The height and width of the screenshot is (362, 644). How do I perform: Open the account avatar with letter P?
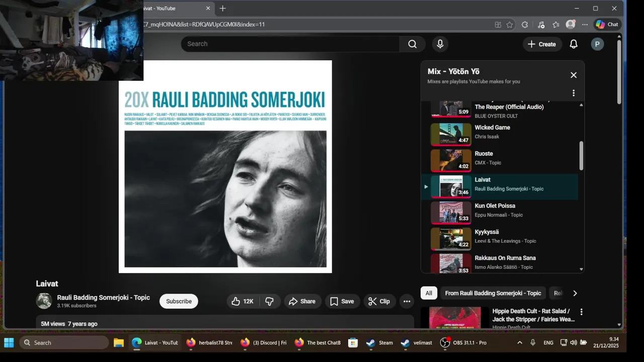coord(597,44)
